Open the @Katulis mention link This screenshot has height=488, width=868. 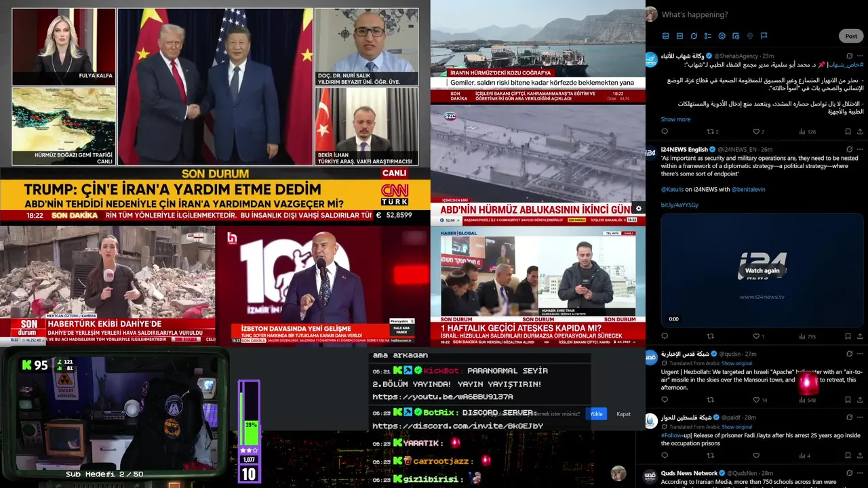coord(672,190)
